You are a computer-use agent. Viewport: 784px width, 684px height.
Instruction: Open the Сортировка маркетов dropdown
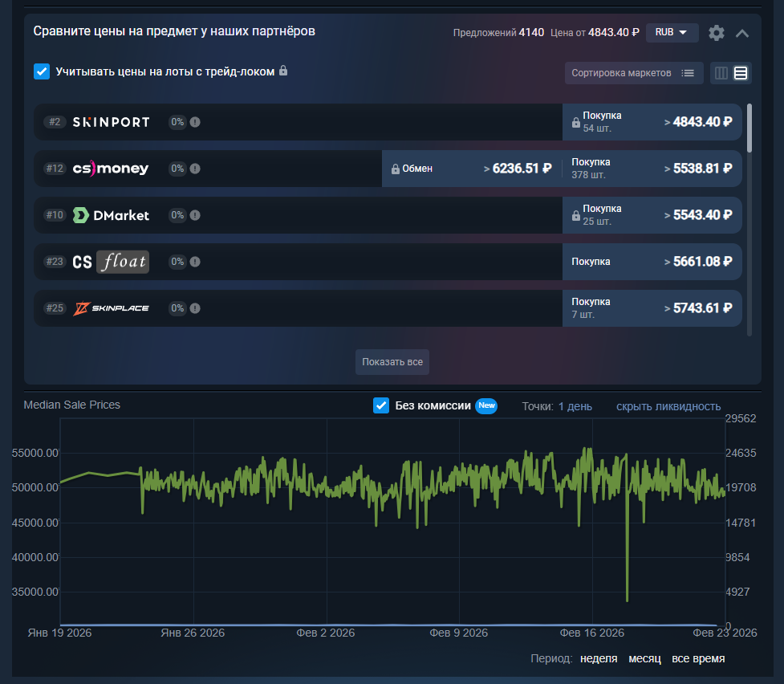(634, 73)
